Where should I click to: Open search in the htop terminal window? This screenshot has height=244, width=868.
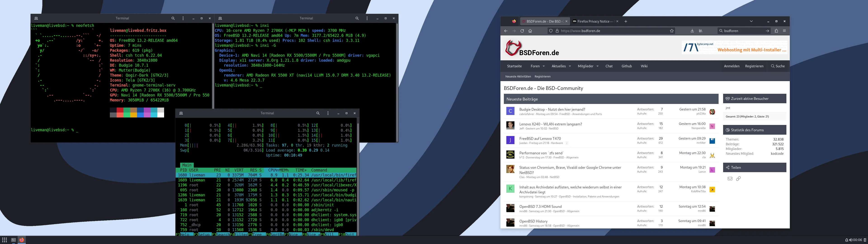[x=318, y=113]
